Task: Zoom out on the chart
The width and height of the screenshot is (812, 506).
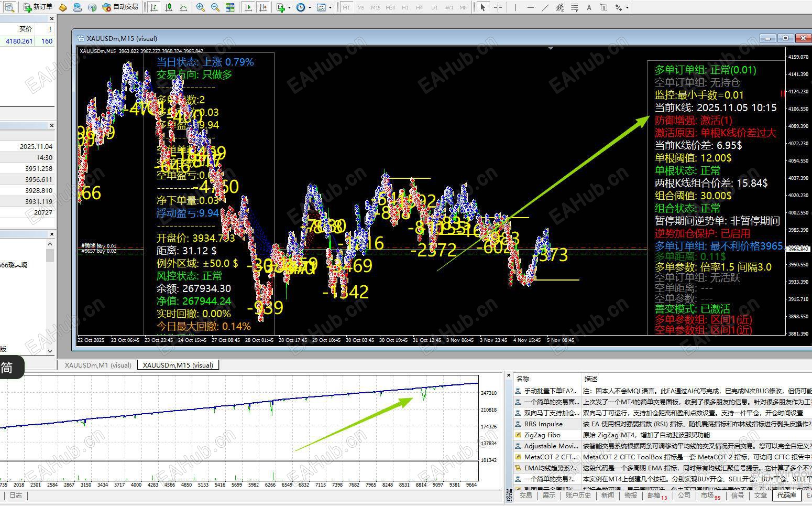Action: 215,7
